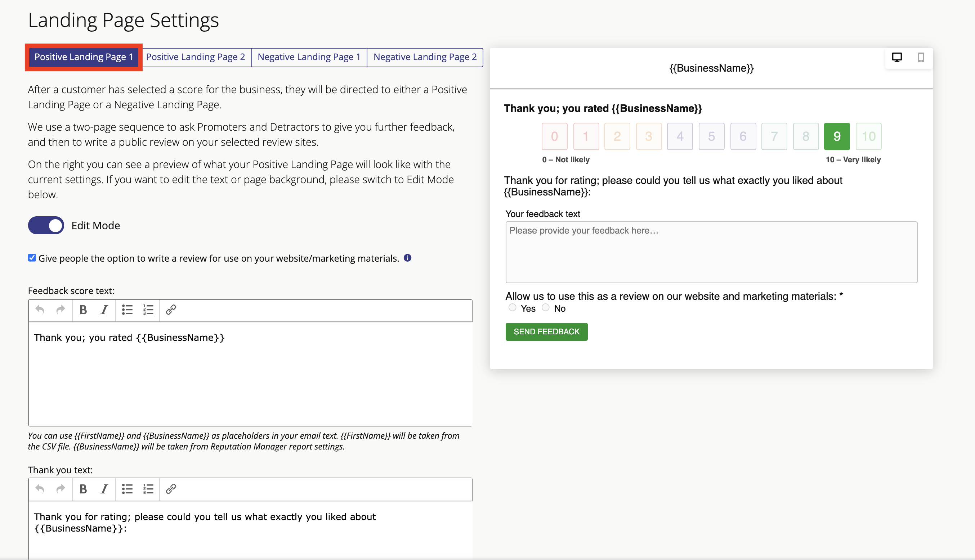Select score 10 in rating preview
The image size is (975, 560).
pyautogui.click(x=868, y=136)
